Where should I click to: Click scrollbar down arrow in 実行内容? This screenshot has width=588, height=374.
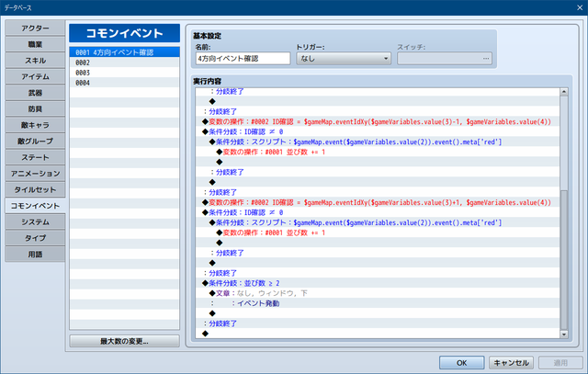[x=563, y=334]
